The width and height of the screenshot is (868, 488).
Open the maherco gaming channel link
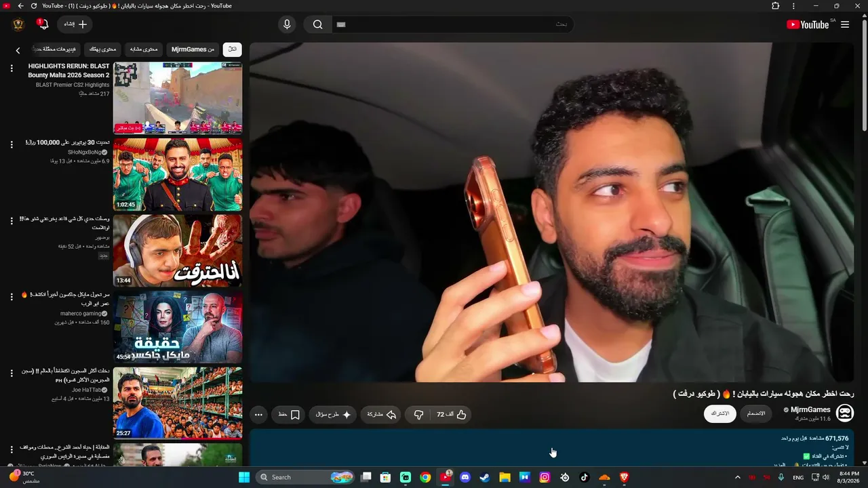(81, 314)
